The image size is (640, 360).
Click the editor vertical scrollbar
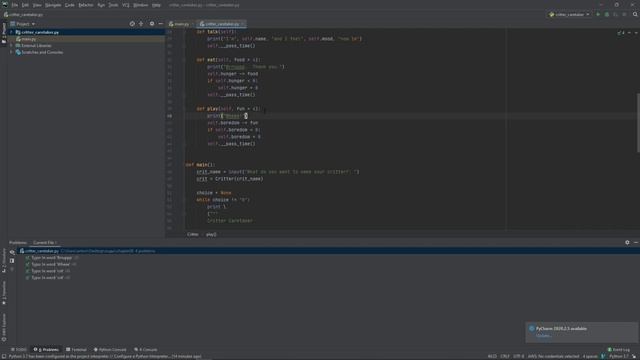(638, 122)
